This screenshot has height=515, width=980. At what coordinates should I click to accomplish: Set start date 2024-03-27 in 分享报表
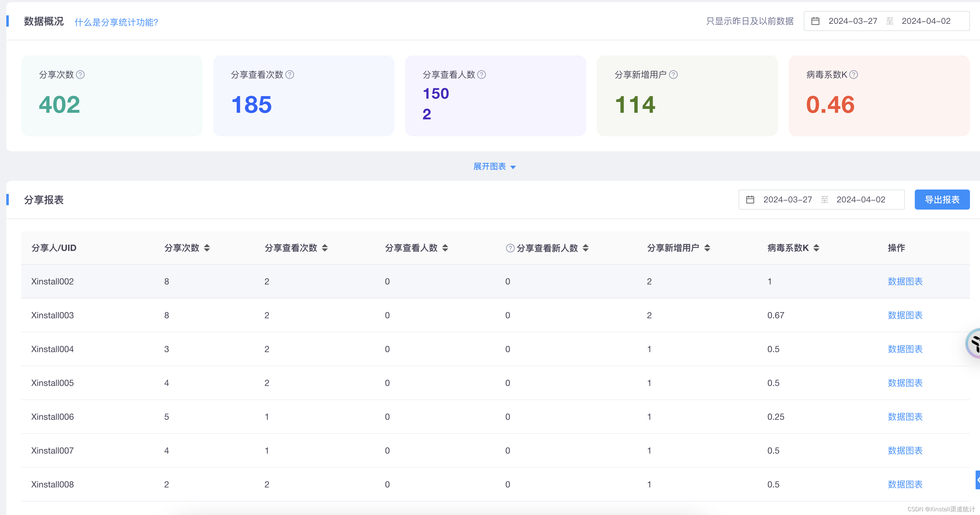pyautogui.click(x=788, y=200)
